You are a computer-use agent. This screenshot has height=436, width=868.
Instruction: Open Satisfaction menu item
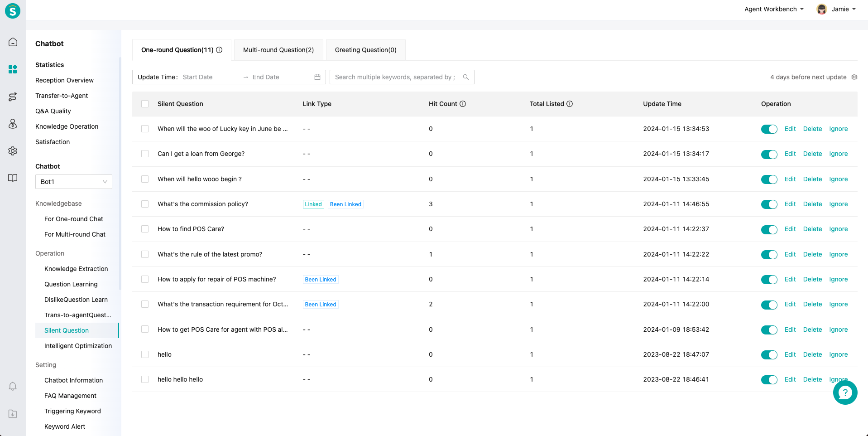[x=53, y=142]
